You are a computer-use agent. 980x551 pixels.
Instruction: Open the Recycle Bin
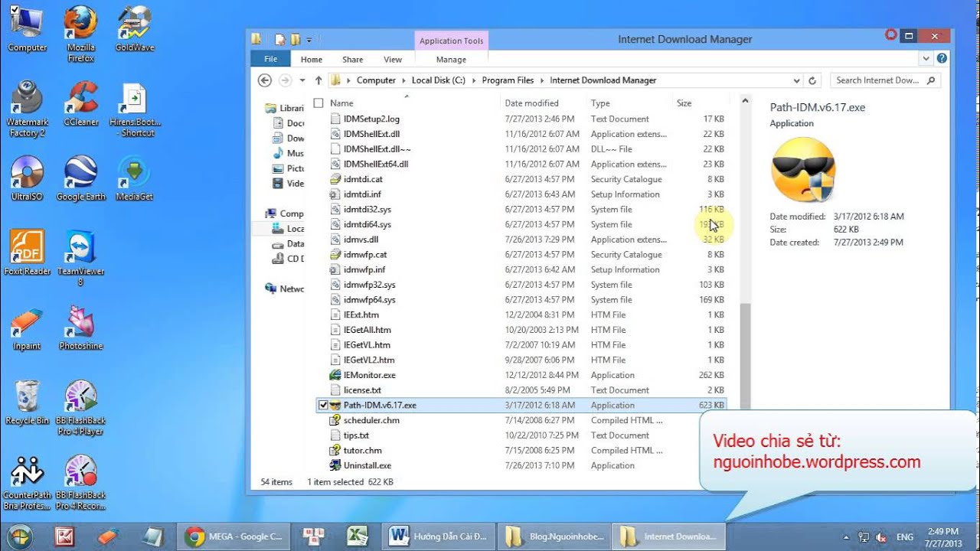click(27, 401)
